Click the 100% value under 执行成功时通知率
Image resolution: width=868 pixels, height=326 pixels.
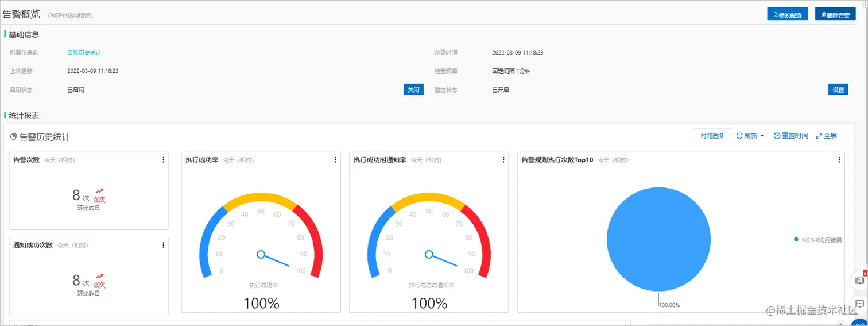point(429,303)
